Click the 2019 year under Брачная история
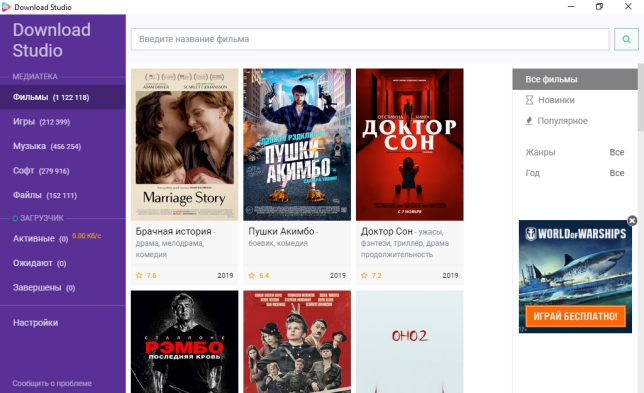644x393 pixels. click(225, 276)
